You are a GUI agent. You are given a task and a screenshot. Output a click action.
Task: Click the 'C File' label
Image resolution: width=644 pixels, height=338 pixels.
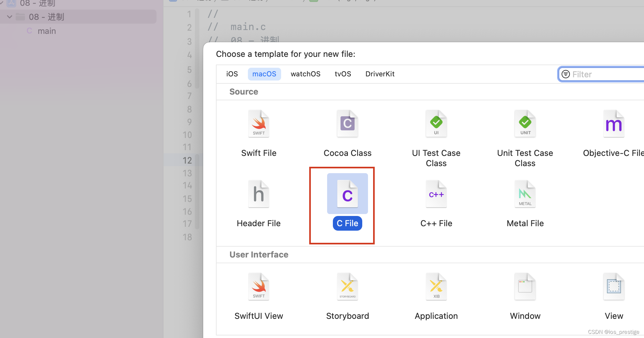(x=348, y=223)
